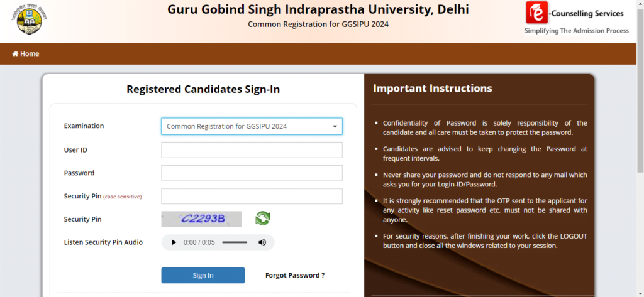
Task: Expand the examination list via arrow
Action: click(335, 126)
